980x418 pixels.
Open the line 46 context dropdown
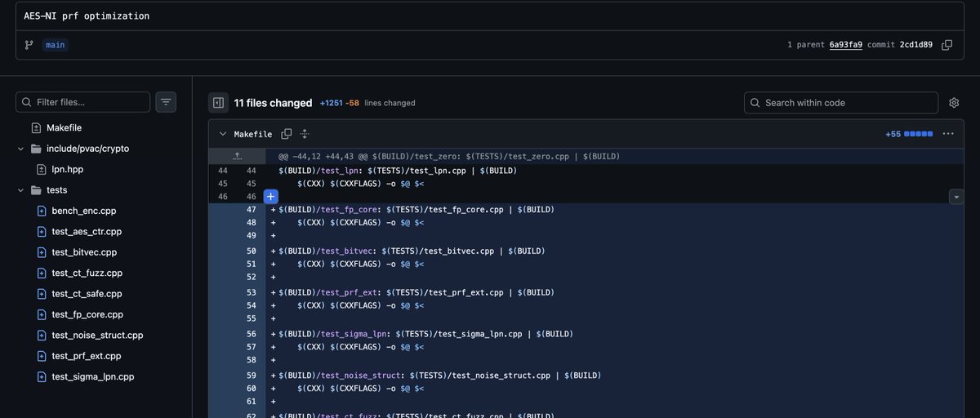(955, 197)
